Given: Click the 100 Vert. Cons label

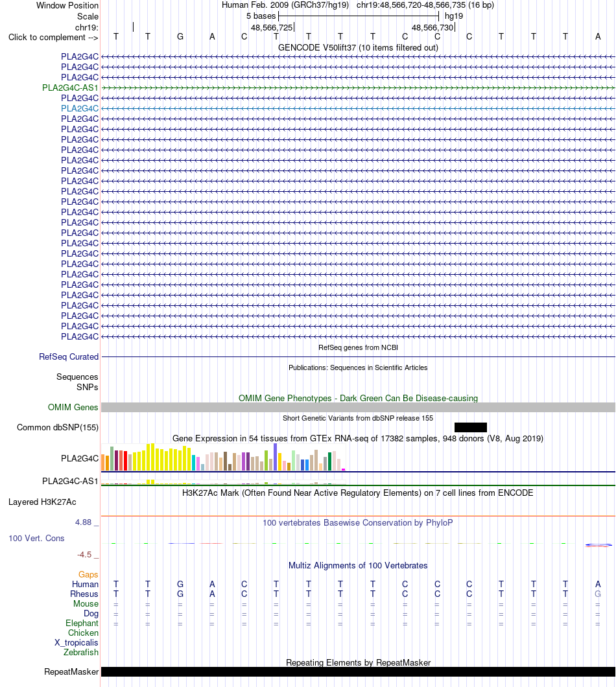Looking at the screenshot, I should coord(36,539).
